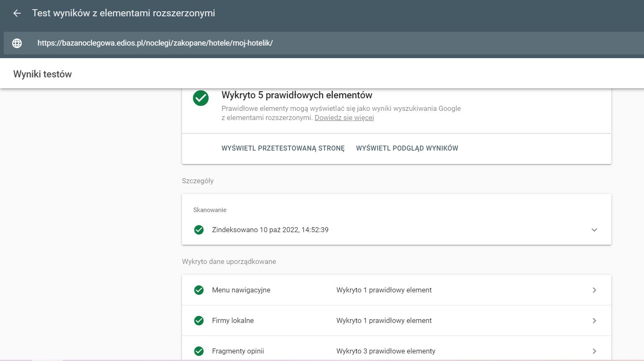Image resolution: width=644 pixels, height=361 pixels.
Task: Expand the Skanowanie details chevron
Action: (594, 230)
